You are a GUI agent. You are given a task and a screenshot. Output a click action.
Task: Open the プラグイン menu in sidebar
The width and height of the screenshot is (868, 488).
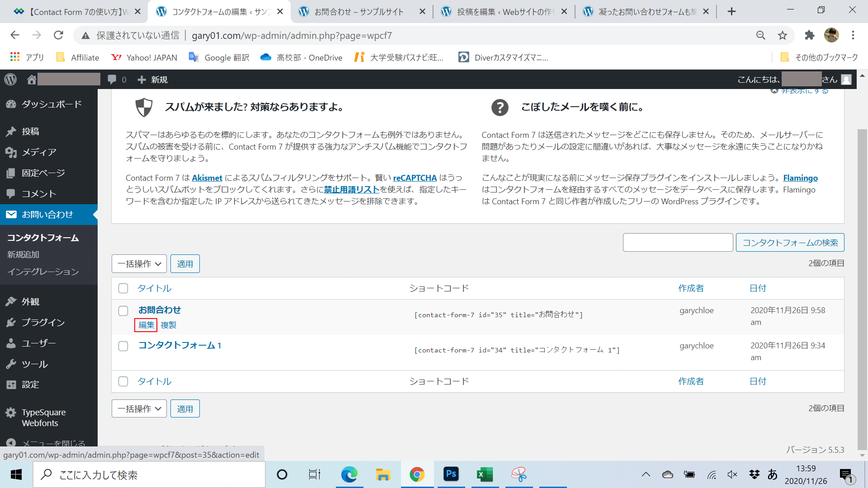(43, 322)
